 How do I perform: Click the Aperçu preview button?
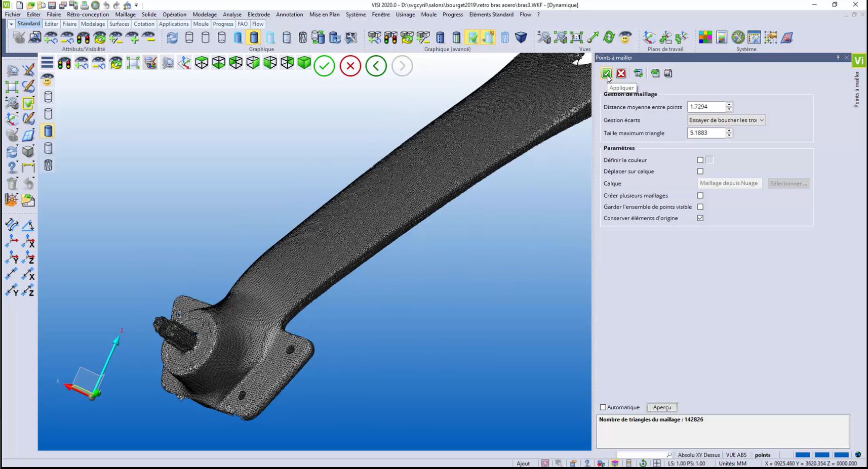[x=662, y=407]
